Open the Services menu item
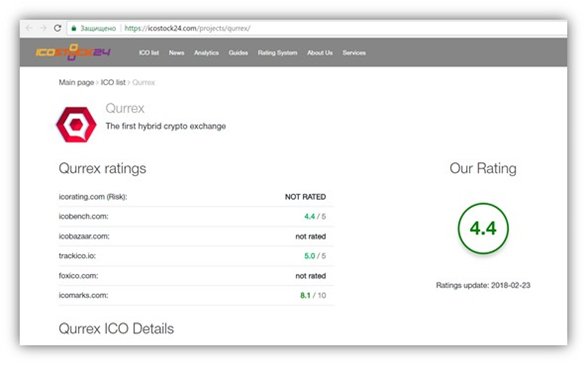Screen dimensions: 587x365 tap(354, 53)
